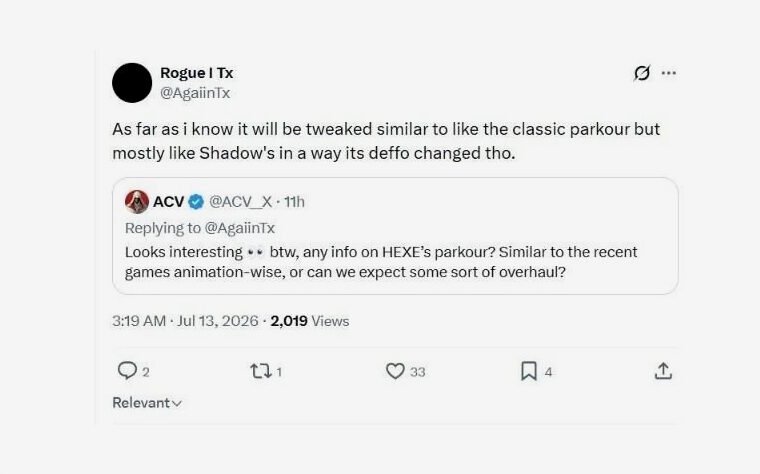Open the share upload icon

[x=663, y=371]
